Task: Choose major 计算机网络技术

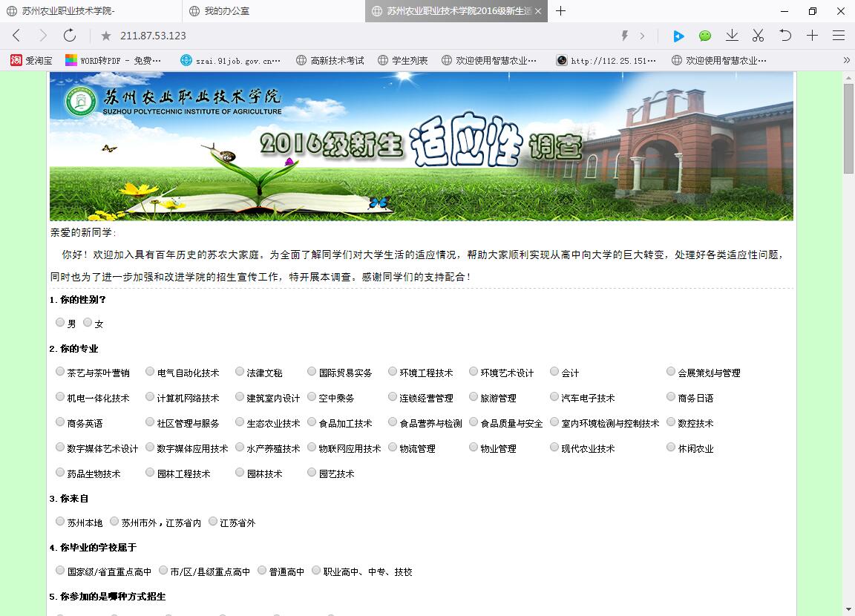Action: [150, 396]
